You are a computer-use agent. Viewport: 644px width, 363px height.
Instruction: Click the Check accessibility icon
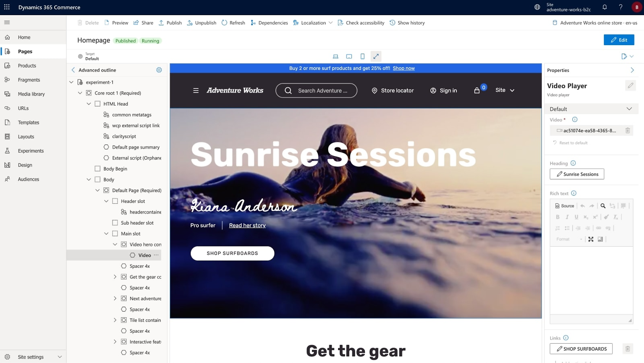tap(340, 23)
